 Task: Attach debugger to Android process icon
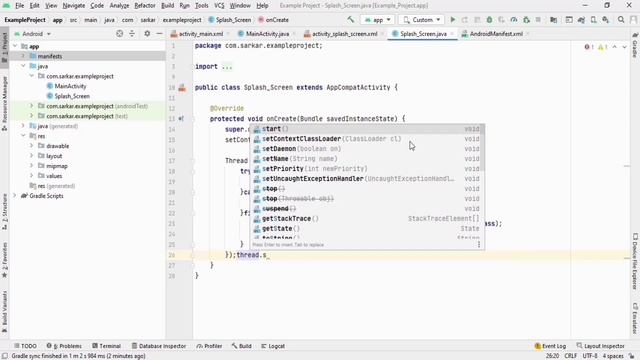point(526,20)
